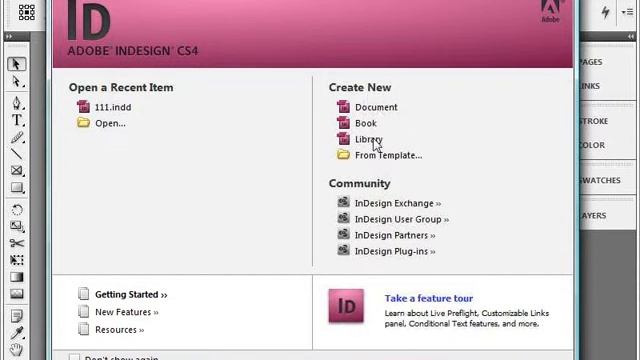Create a new Library
The width and height of the screenshot is (640, 360).
[369, 139]
